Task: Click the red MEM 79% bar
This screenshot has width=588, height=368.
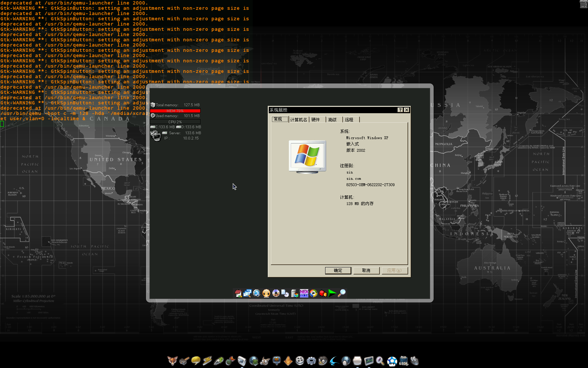Action: [175, 111]
